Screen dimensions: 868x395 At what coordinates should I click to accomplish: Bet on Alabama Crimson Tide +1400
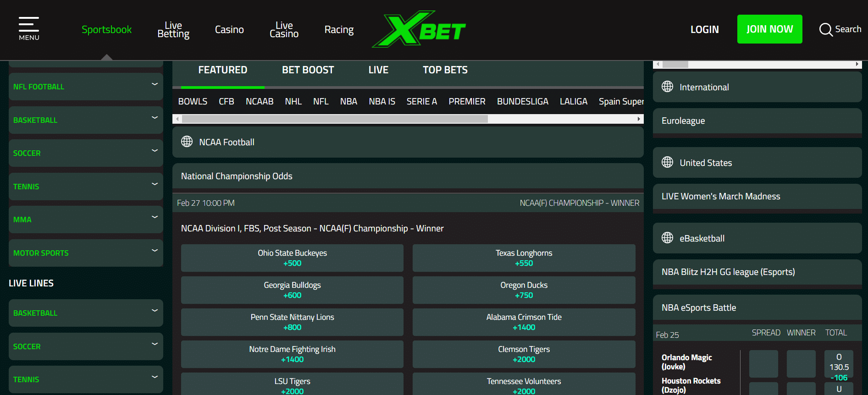pos(524,322)
